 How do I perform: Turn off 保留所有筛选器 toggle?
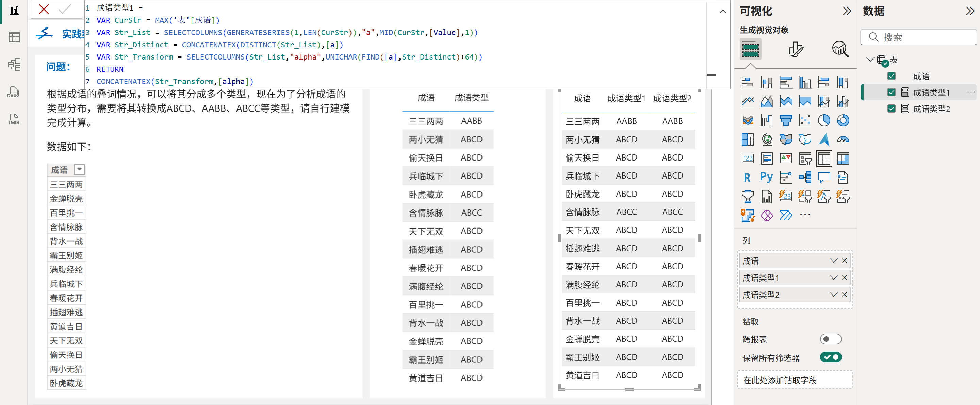(x=830, y=357)
